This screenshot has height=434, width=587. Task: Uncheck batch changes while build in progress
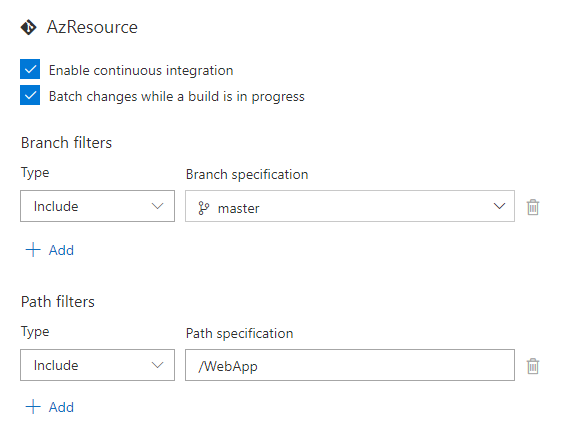(x=30, y=95)
